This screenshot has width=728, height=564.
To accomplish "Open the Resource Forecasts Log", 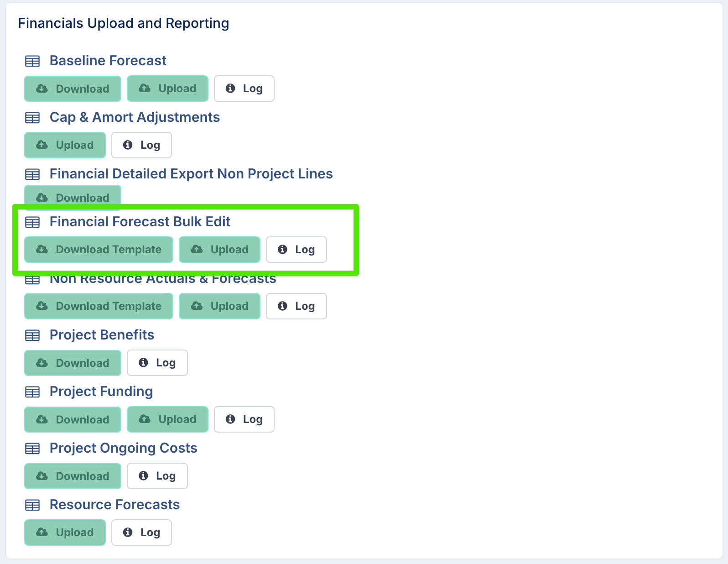I will (x=141, y=533).
